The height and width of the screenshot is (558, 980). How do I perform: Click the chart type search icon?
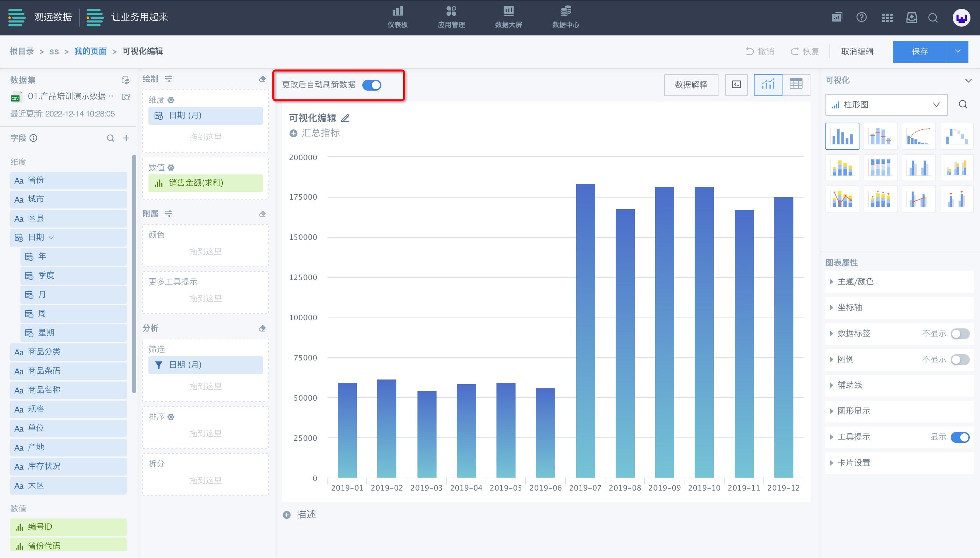[x=963, y=105]
